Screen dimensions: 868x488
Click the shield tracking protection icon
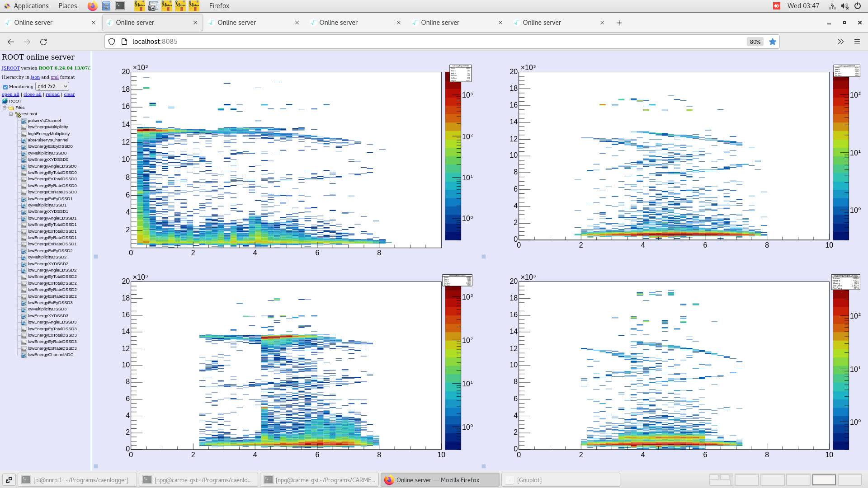(112, 42)
